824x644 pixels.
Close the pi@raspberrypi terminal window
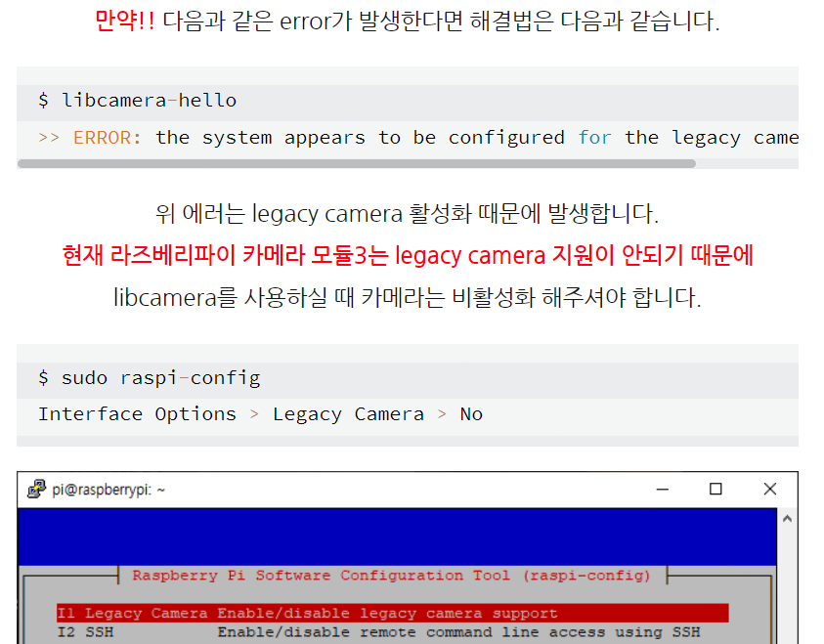tap(770, 489)
